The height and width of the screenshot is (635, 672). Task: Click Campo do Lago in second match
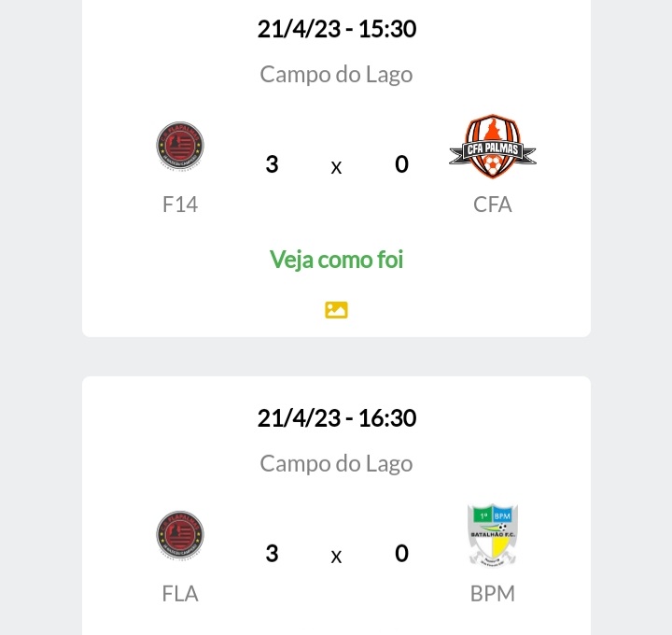coord(336,464)
